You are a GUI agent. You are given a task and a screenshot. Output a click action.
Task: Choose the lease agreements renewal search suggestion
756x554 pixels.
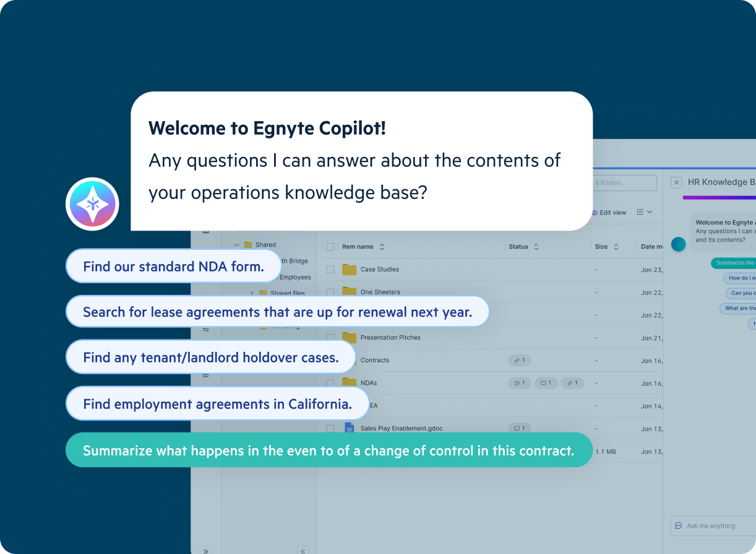[277, 312]
